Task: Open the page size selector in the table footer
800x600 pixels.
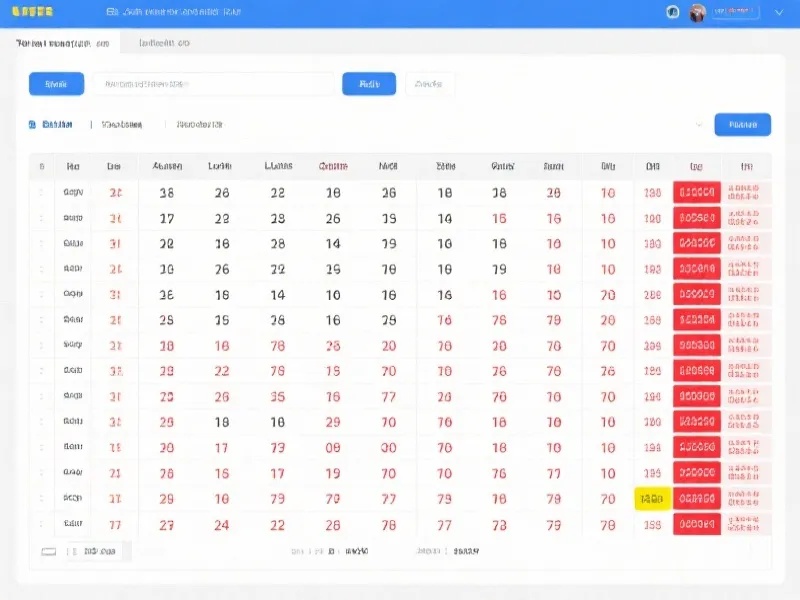Action: tap(98, 551)
